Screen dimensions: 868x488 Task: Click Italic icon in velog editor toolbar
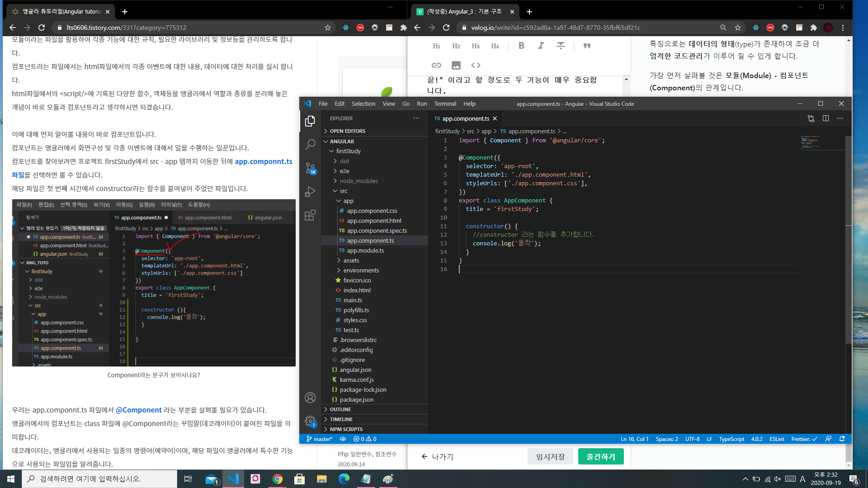pyautogui.click(x=541, y=46)
